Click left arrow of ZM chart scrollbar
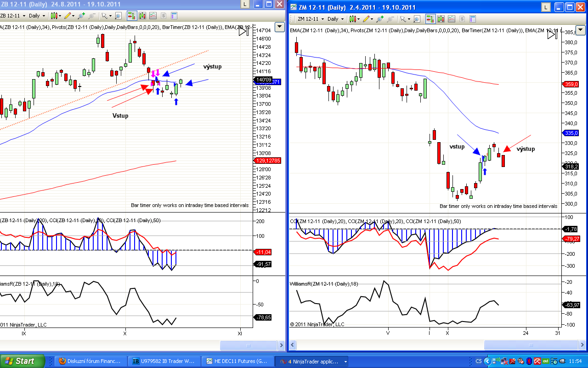 (x=293, y=345)
